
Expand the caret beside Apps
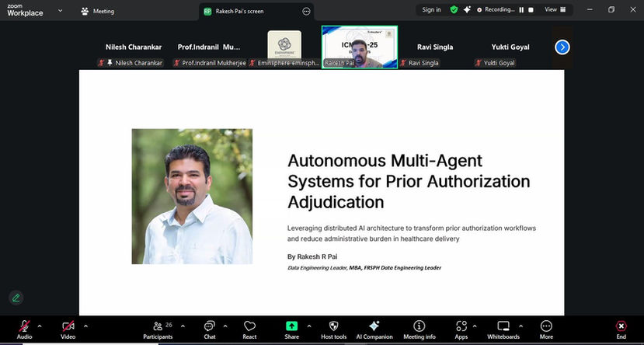[475, 326]
